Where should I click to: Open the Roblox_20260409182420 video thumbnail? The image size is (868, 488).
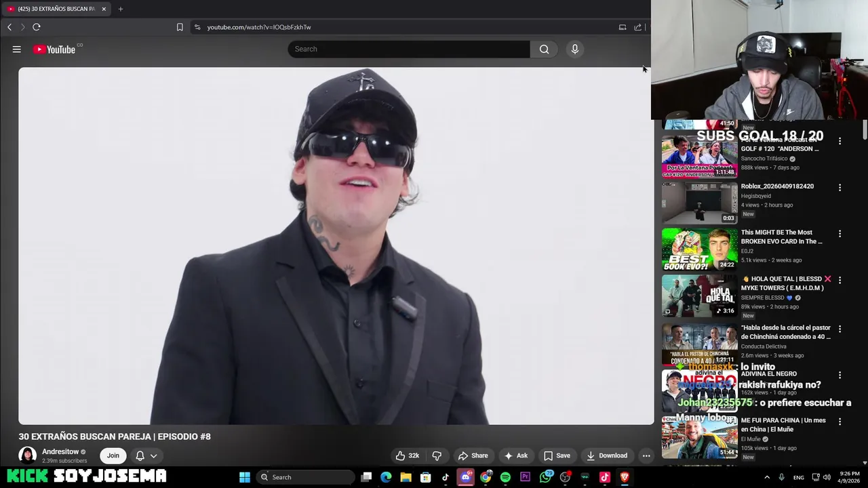pyautogui.click(x=699, y=203)
